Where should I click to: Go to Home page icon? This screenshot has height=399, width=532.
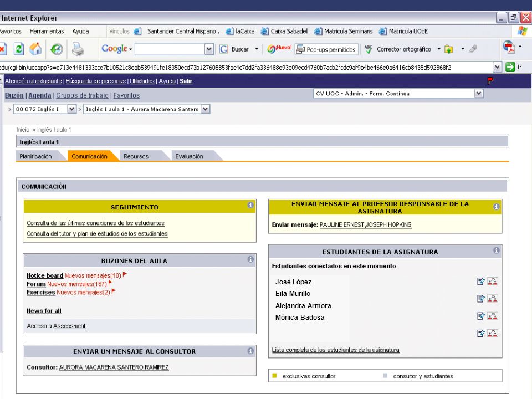pyautogui.click(x=35, y=49)
